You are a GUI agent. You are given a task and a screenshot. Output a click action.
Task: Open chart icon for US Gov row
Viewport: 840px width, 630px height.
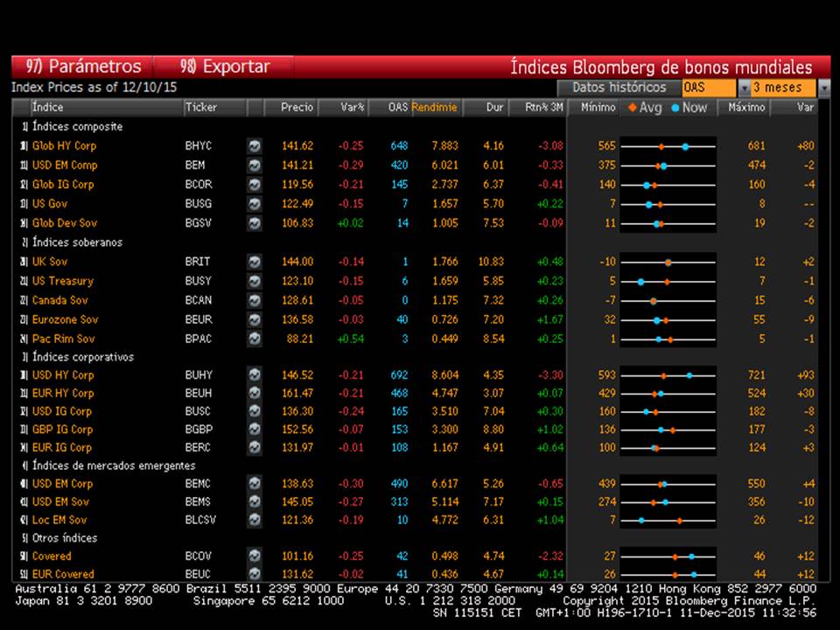[x=255, y=204]
